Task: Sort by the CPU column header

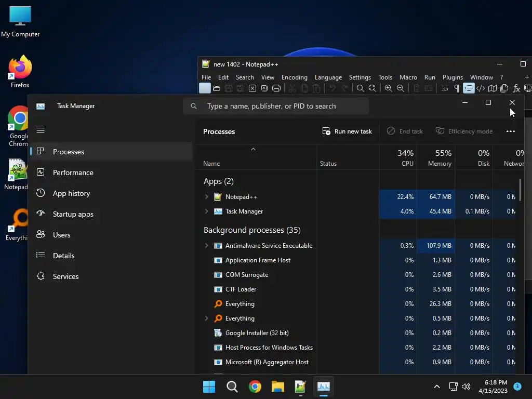Action: (x=398, y=158)
